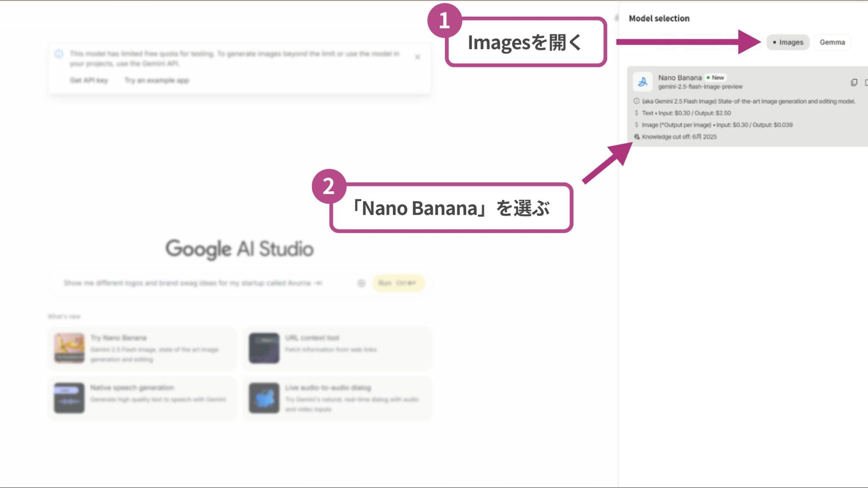Click the Try Nano Banana card thumbnail

coord(69,348)
